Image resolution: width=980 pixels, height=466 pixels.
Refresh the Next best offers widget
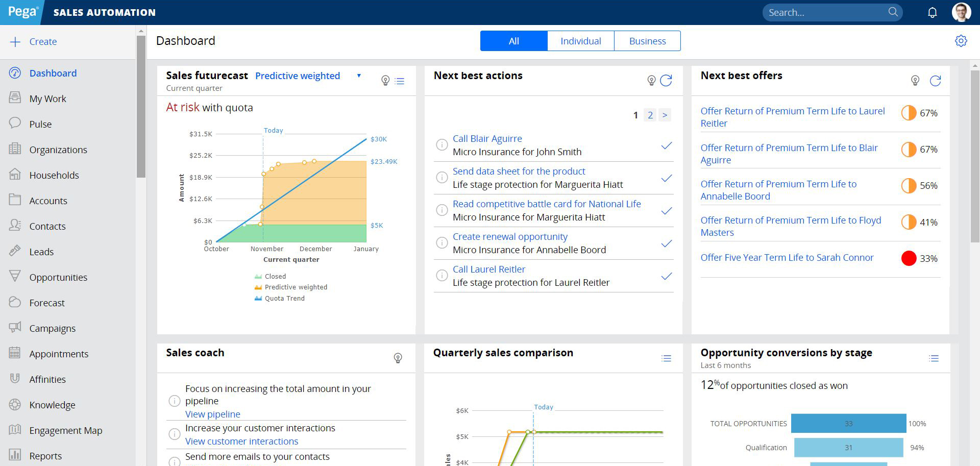[935, 81]
